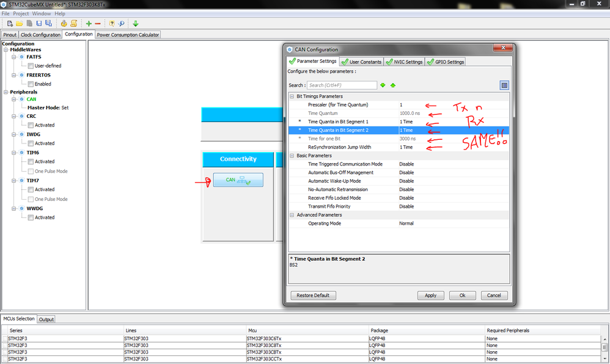Screen dimensions: 610x364
Task: Click the FATFS node icon in tree
Action: 22,57
